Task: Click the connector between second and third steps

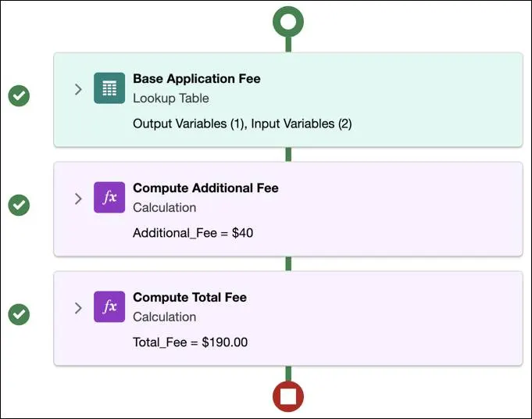Action: pyautogui.click(x=288, y=263)
